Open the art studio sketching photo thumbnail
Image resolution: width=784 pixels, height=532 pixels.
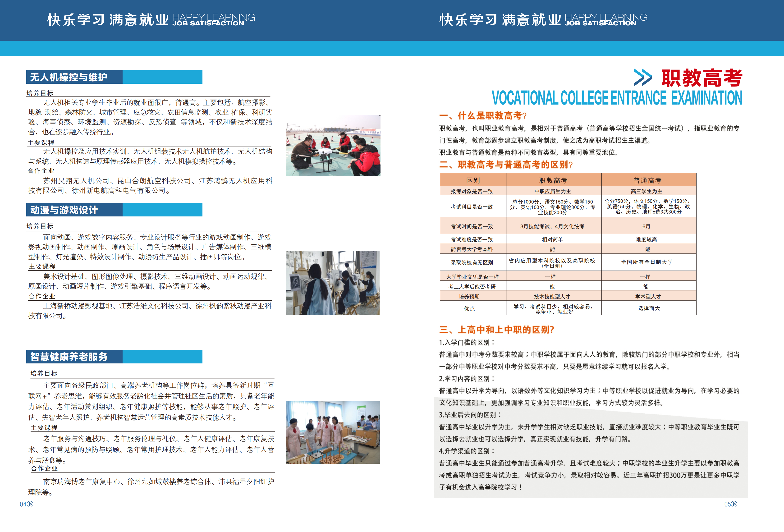pyautogui.click(x=333, y=283)
